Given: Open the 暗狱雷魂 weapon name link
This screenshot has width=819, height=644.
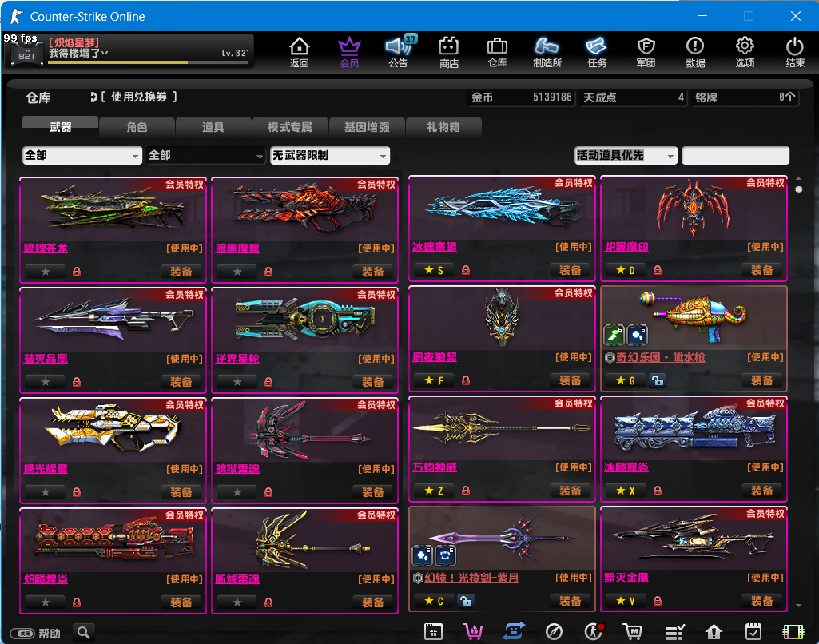Looking at the screenshot, I should coord(237,469).
